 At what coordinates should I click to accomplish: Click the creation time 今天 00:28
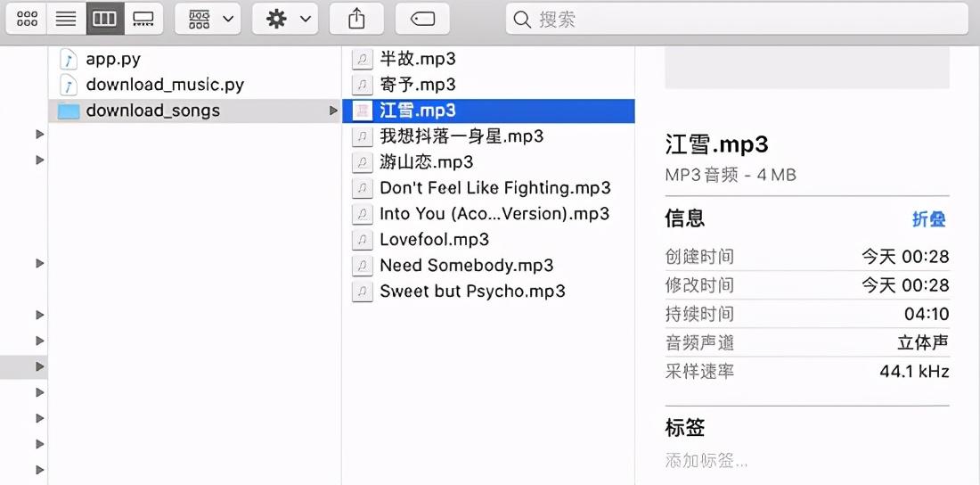coord(906,256)
